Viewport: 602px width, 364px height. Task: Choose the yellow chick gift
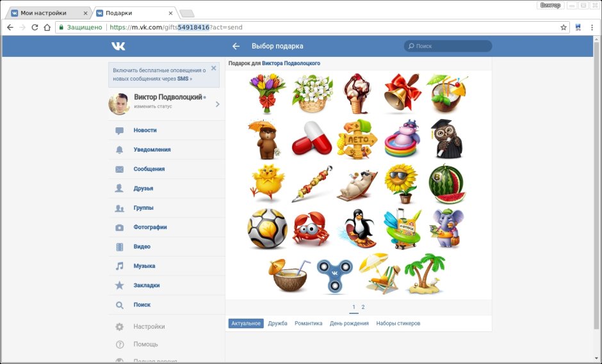click(267, 183)
